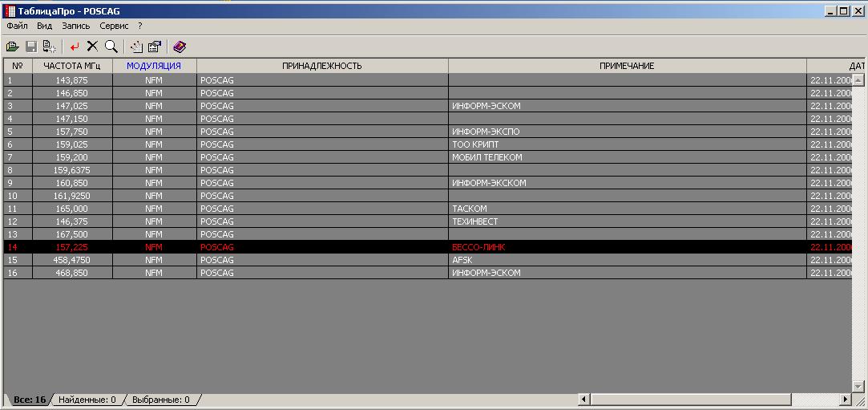This screenshot has width=868, height=410.
Task: Delete record with the X icon
Action: click(92, 47)
